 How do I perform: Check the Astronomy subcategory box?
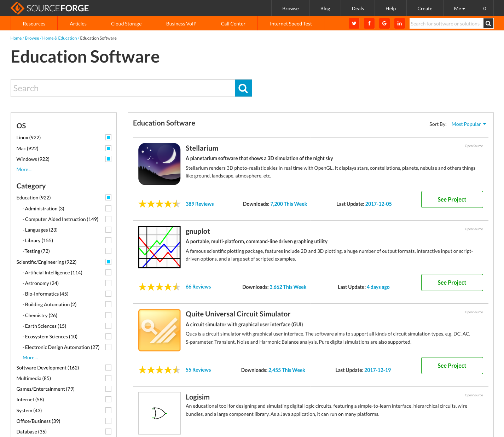109,283
